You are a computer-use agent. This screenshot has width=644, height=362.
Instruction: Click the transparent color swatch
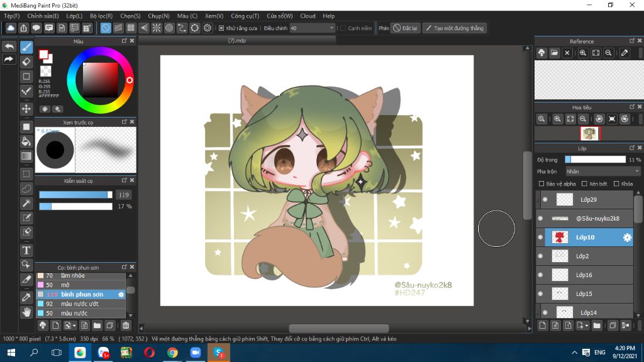45,71
